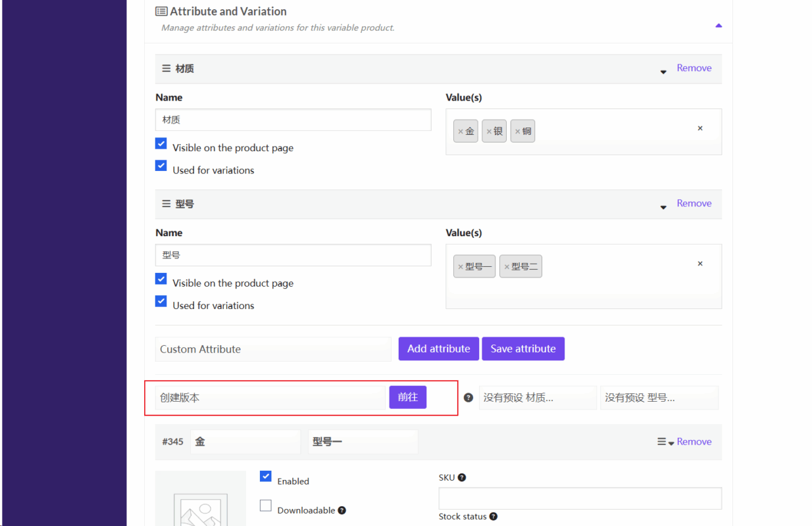Click the drag handle beside 型号 header
The image size is (812, 526).
pos(166,204)
